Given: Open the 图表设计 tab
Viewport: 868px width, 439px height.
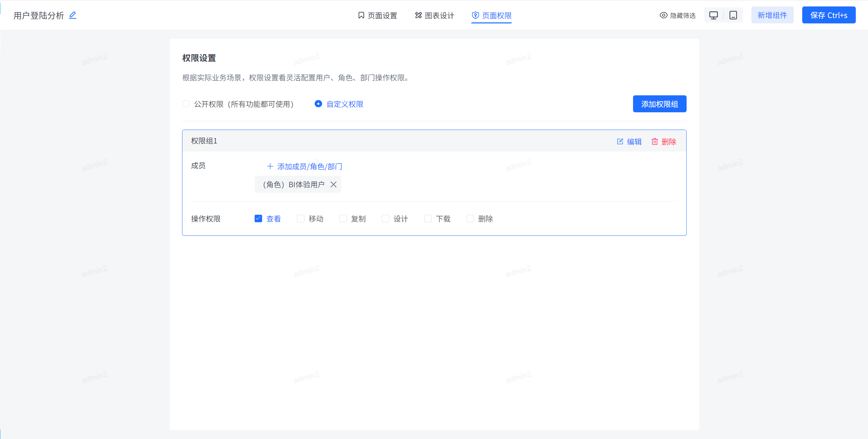Looking at the screenshot, I should coord(434,15).
